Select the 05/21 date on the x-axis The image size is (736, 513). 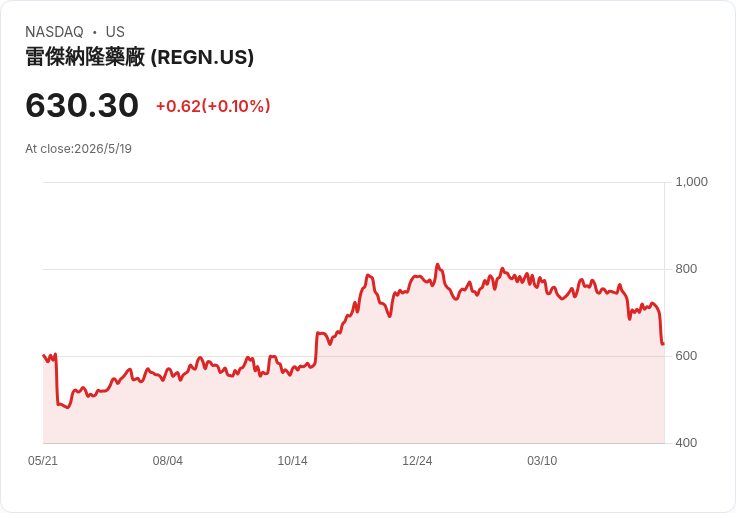tap(43, 460)
